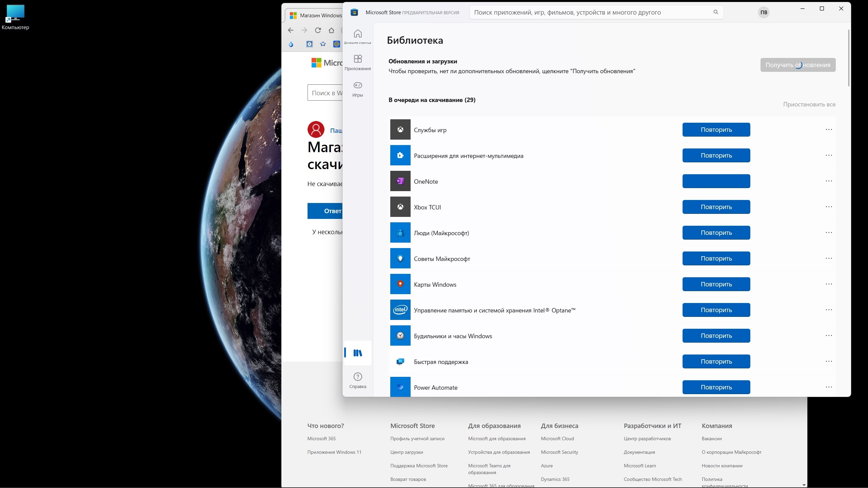Open more options for Xbox TCUI
868x488 pixels.
[x=829, y=207]
